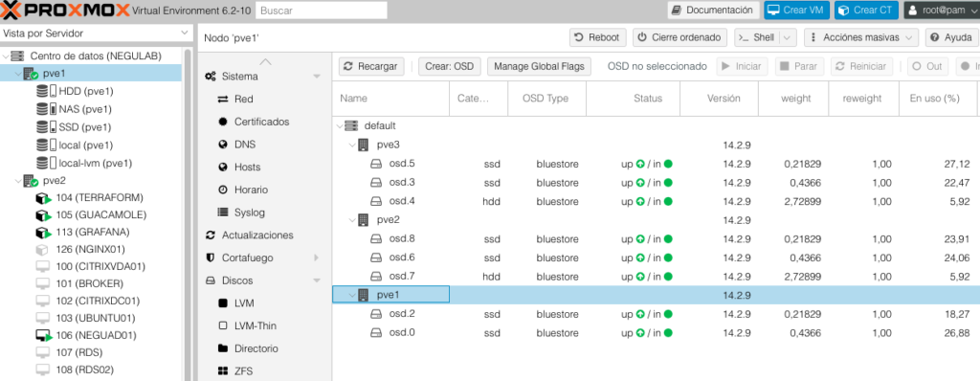This screenshot has width=980, height=381.
Task: Select stopped container 126 (NGINX01) icon
Action: pyautogui.click(x=42, y=250)
